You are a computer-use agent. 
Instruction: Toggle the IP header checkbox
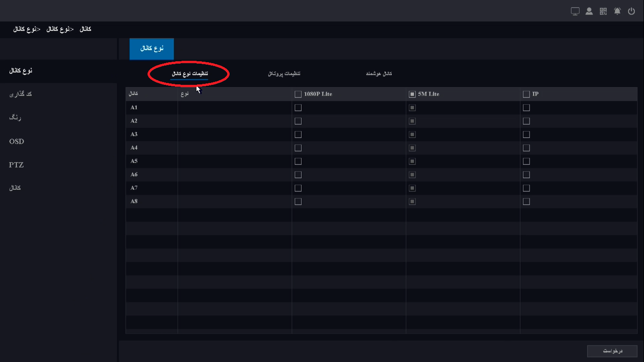point(526,94)
